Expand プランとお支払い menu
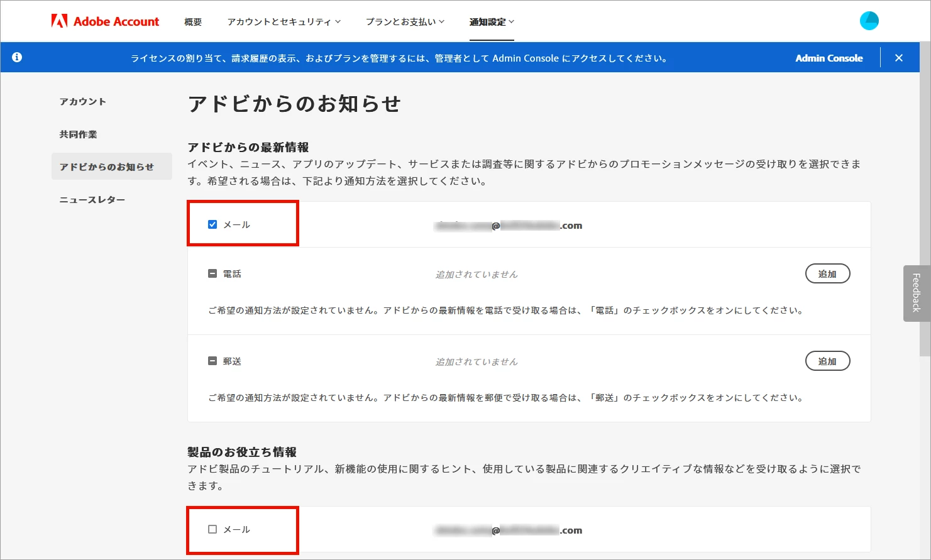This screenshot has width=931, height=560. (405, 21)
